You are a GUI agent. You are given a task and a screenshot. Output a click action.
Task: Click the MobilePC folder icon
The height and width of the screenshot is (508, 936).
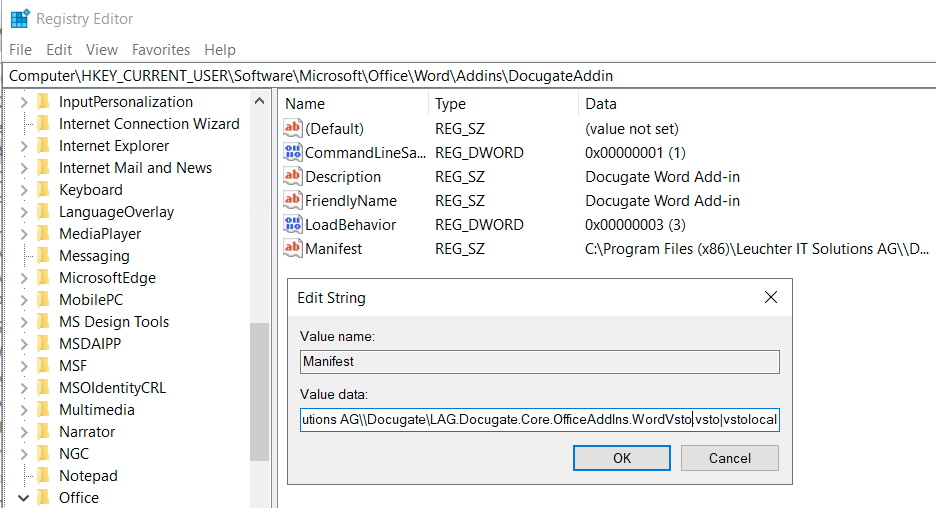tap(44, 300)
